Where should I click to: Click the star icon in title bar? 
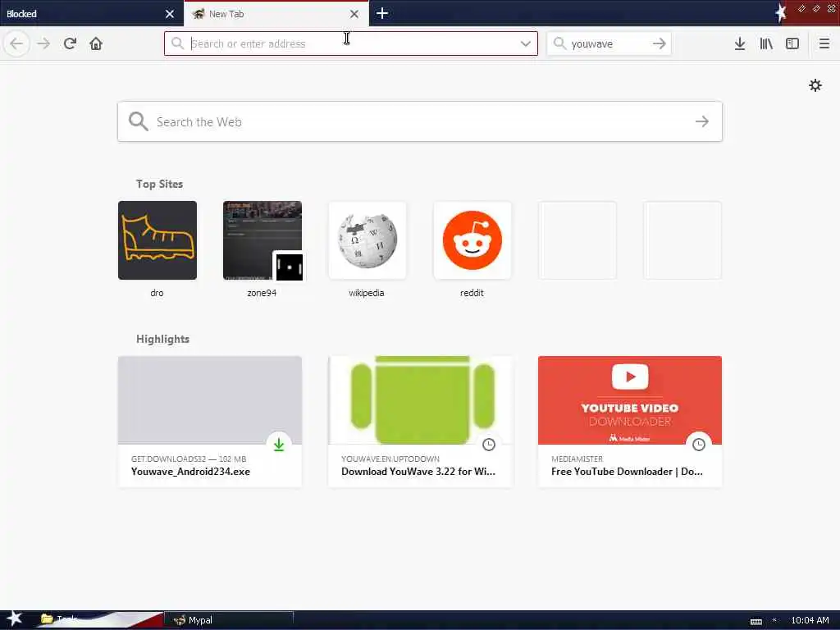[x=781, y=13]
